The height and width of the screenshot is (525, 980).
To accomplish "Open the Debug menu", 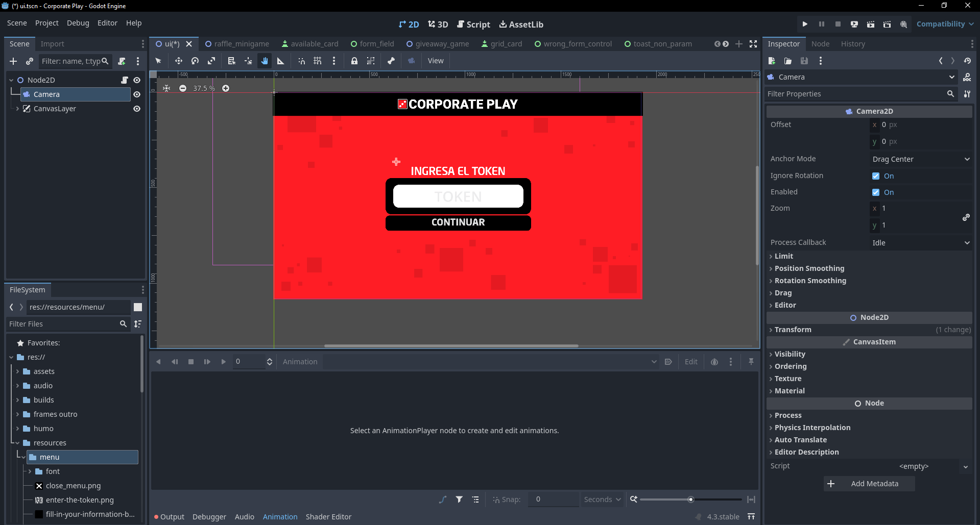I will [78, 23].
